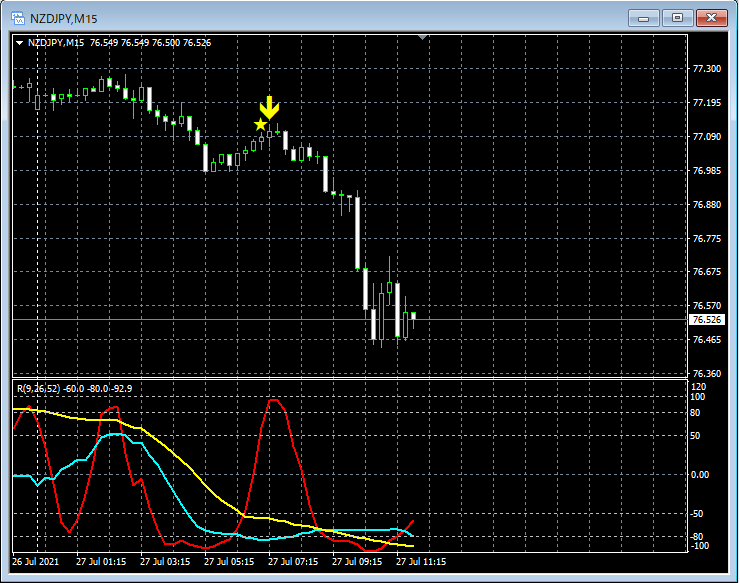The width and height of the screenshot is (740, 583).
Task: Click the 27 Jul 09:15 time label
Action: [357, 562]
